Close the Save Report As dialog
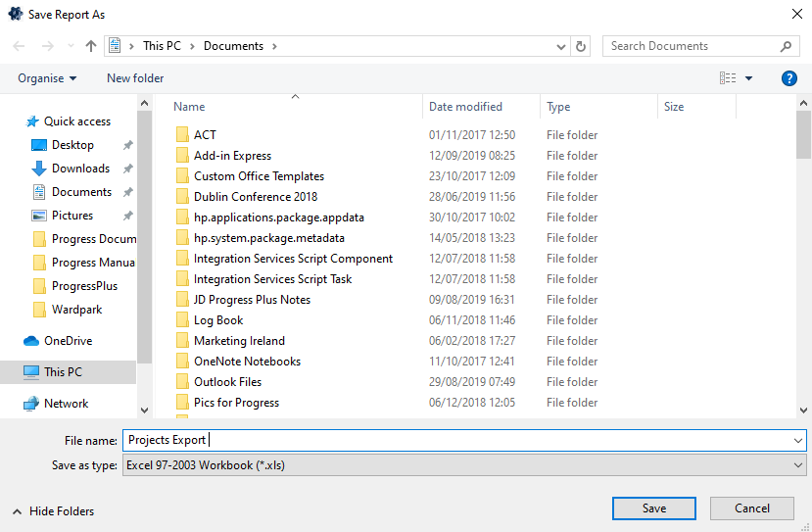 797,14
